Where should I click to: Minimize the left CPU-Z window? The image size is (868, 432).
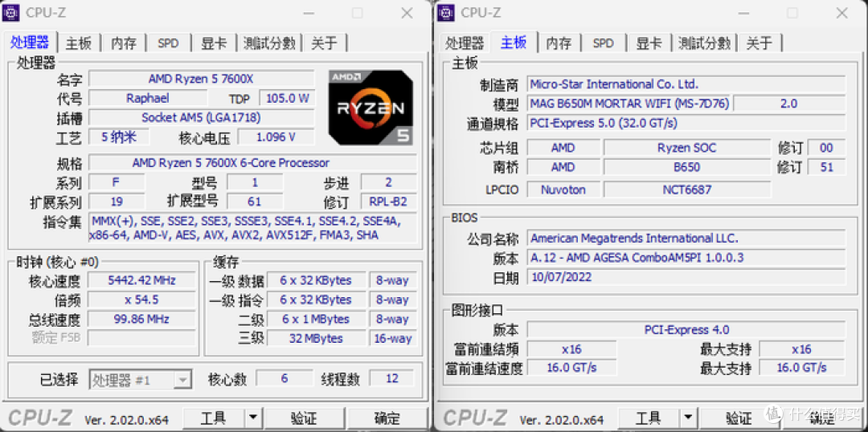[308, 12]
